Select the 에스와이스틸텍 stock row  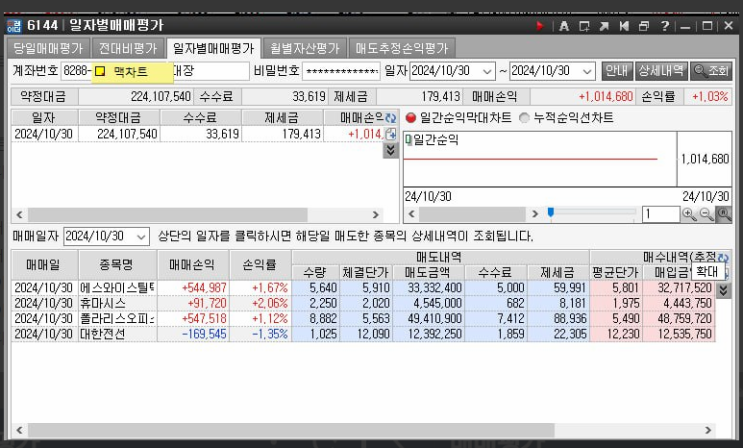coord(363,288)
